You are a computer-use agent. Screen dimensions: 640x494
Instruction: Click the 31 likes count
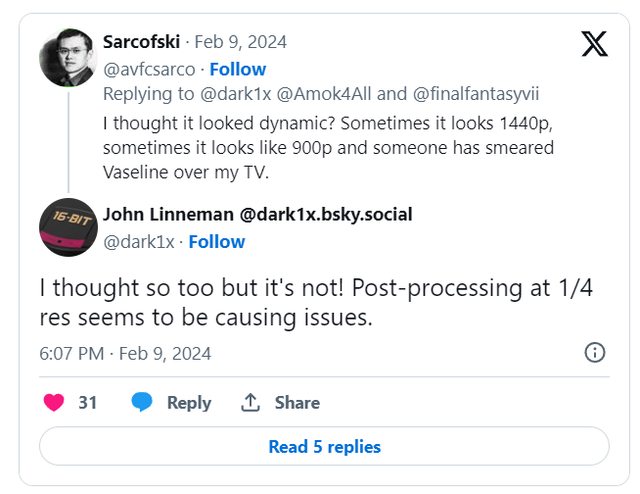87,403
